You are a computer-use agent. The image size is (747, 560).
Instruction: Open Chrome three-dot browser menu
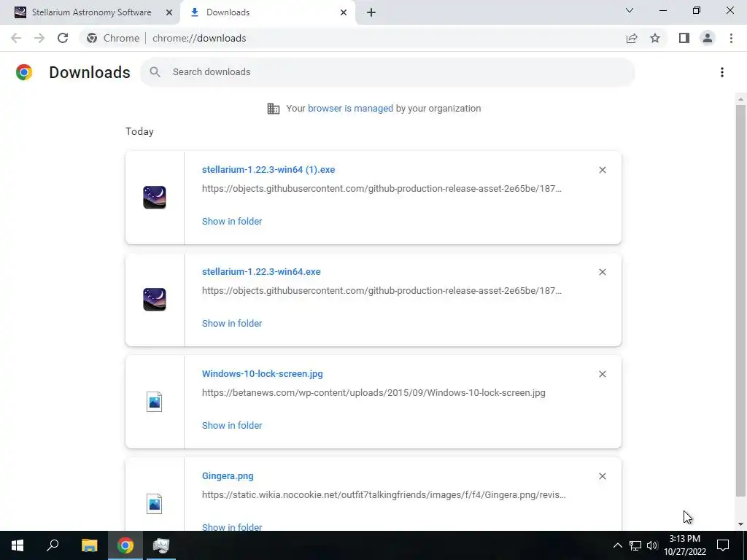point(731,38)
